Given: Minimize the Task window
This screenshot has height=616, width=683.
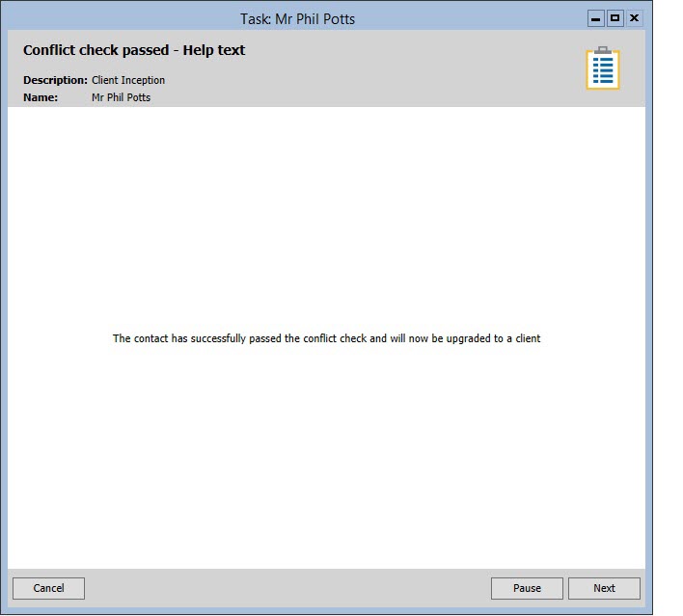Looking at the screenshot, I should click(596, 18).
